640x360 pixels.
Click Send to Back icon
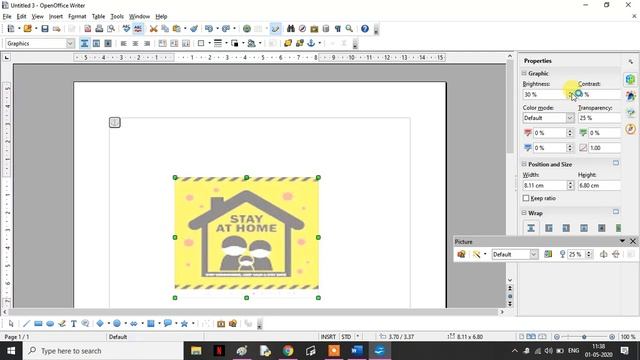[x=300, y=43]
